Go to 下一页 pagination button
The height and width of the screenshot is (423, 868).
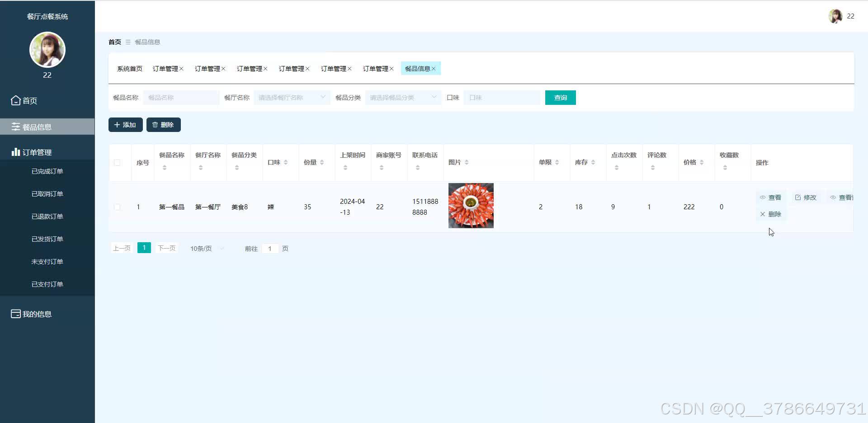click(x=166, y=248)
